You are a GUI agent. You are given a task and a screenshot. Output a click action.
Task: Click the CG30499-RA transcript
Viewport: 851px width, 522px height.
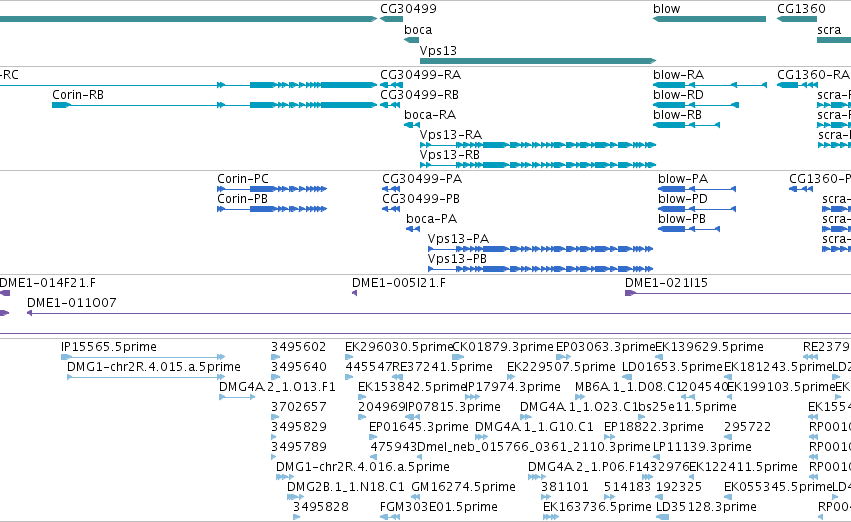[x=391, y=85]
